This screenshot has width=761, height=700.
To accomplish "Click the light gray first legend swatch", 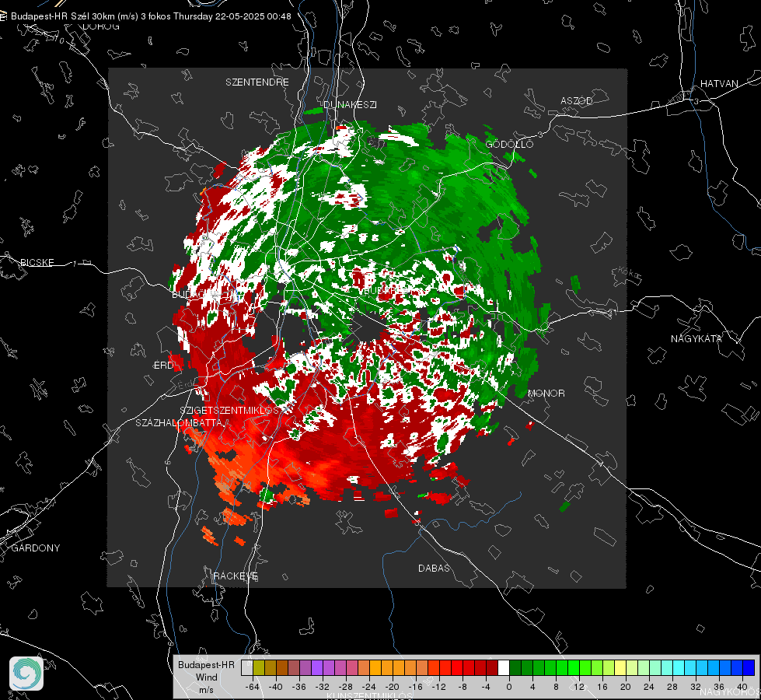I will (247, 667).
